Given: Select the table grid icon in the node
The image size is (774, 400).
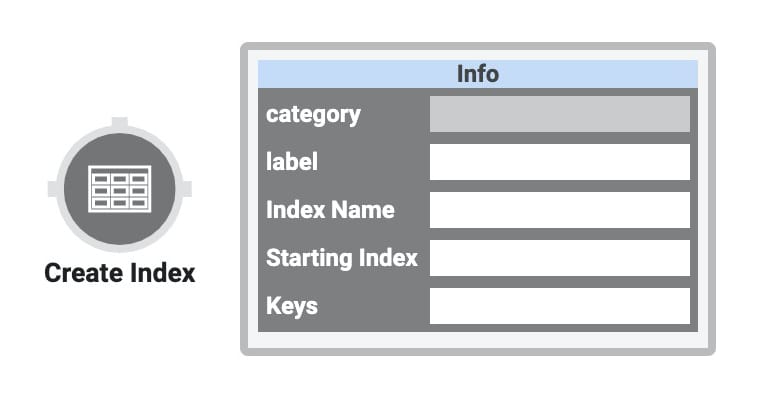Looking at the screenshot, I should click(119, 189).
